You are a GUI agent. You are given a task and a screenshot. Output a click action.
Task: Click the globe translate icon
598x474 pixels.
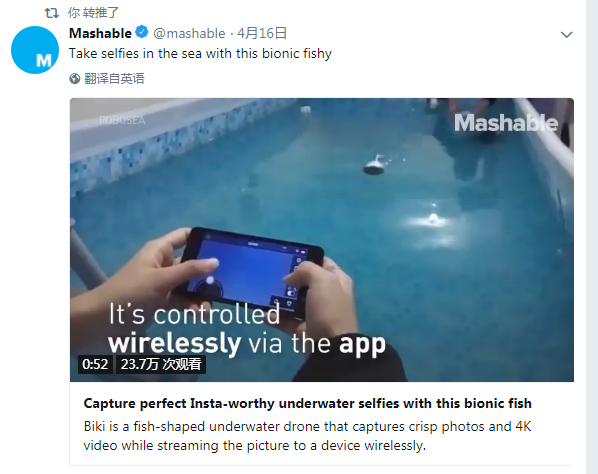coord(75,79)
